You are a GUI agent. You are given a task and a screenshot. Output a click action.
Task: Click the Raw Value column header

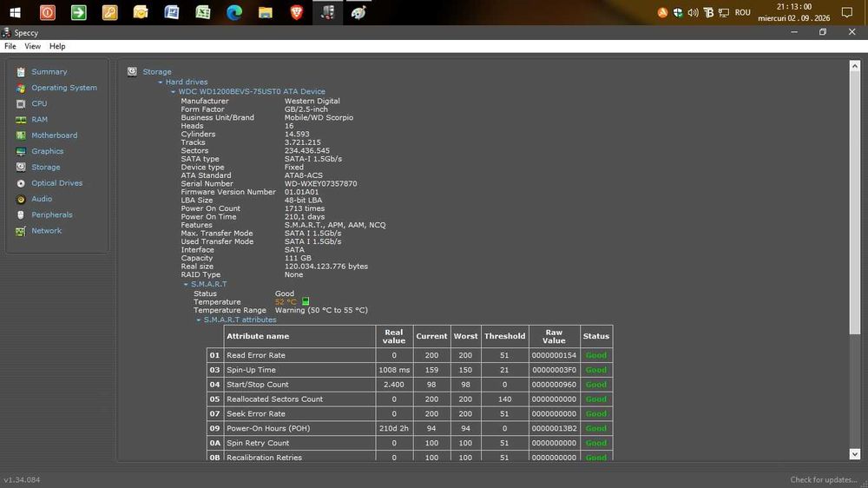pos(554,336)
